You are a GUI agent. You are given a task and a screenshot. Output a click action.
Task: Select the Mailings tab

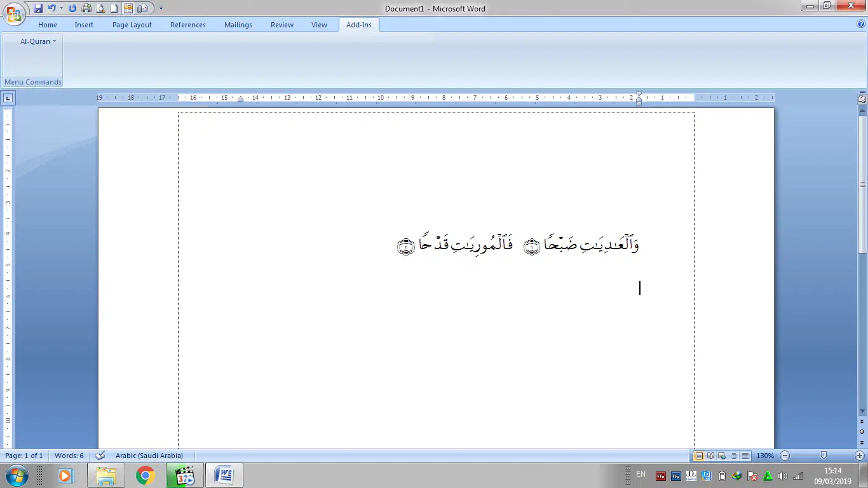click(x=238, y=25)
